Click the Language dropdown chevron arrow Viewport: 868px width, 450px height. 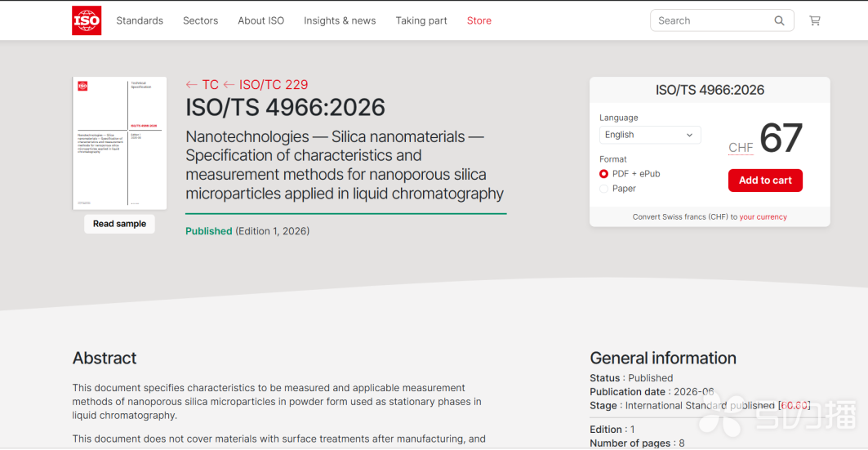click(x=689, y=135)
